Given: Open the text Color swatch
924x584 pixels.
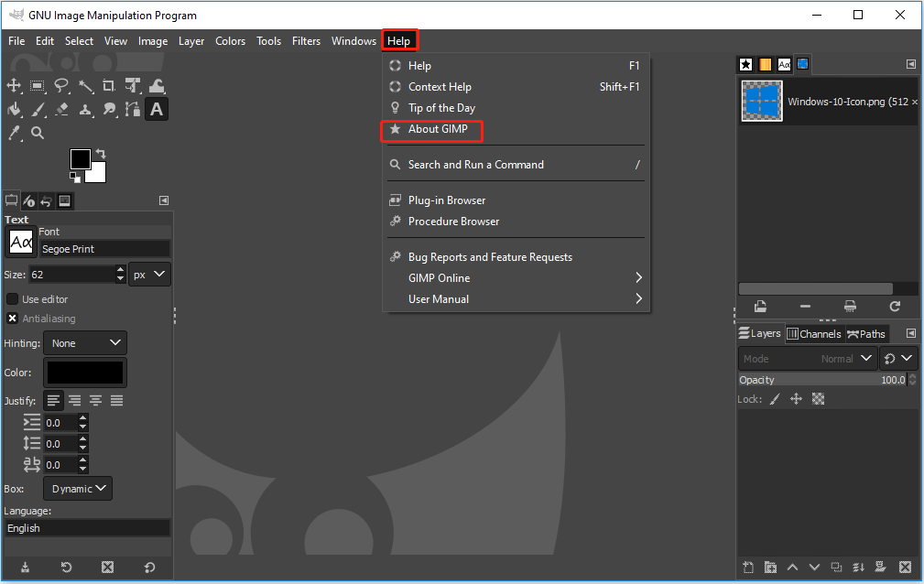Looking at the screenshot, I should coord(85,373).
